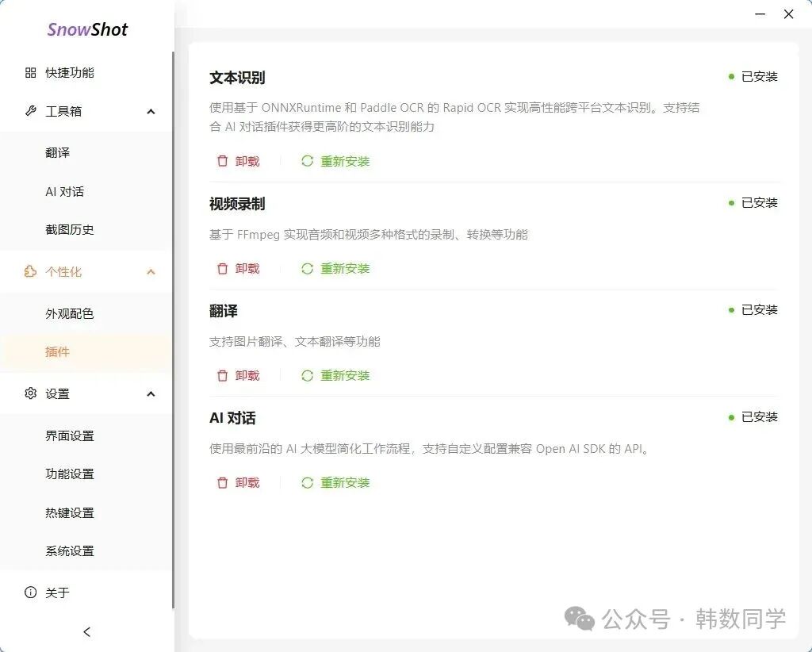
Task: Minimize the SnowShot window
Action: (x=760, y=14)
